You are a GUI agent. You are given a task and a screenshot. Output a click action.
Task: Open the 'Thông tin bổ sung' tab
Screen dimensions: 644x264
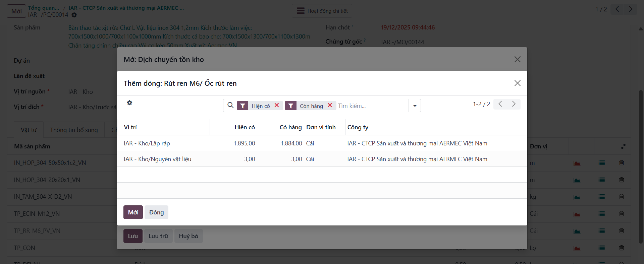[x=74, y=130]
